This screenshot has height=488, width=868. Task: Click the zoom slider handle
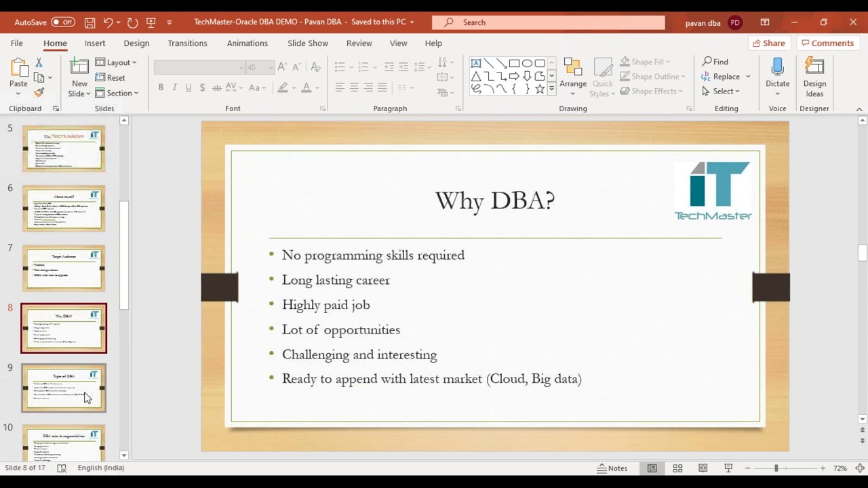776,468
